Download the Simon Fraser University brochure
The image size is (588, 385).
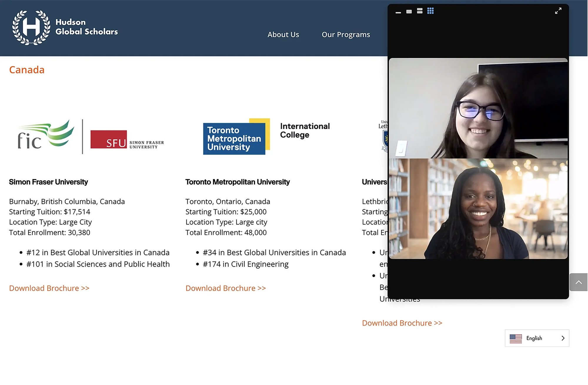click(49, 288)
